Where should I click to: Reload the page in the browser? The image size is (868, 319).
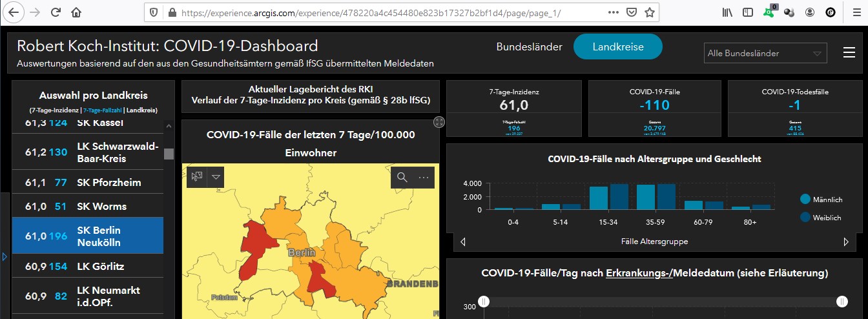(x=56, y=12)
